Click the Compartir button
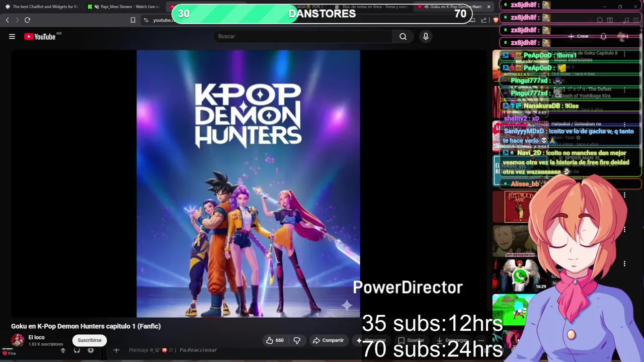This screenshot has height=362, width=644. [328, 340]
